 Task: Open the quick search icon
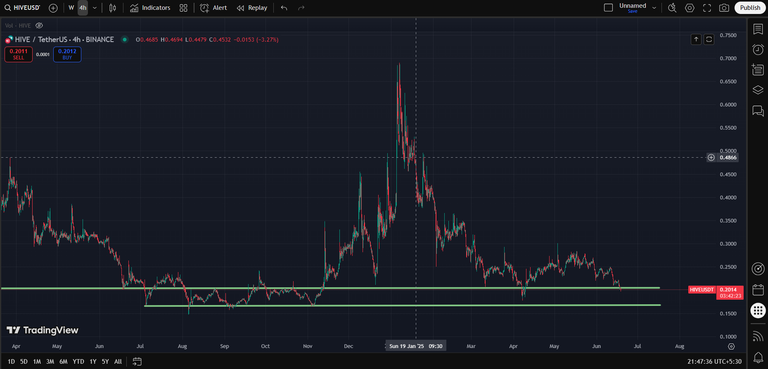point(672,8)
